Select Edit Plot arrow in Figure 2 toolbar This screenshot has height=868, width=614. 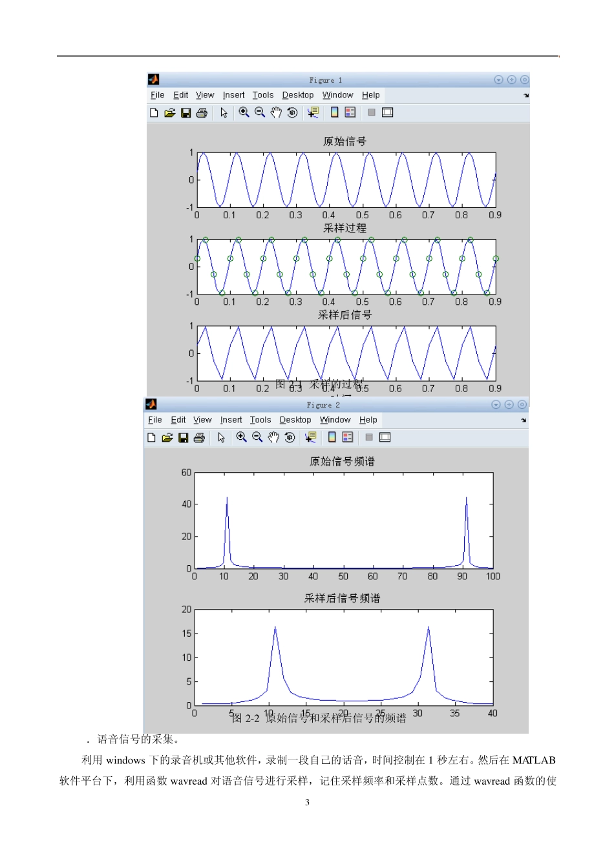(221, 437)
